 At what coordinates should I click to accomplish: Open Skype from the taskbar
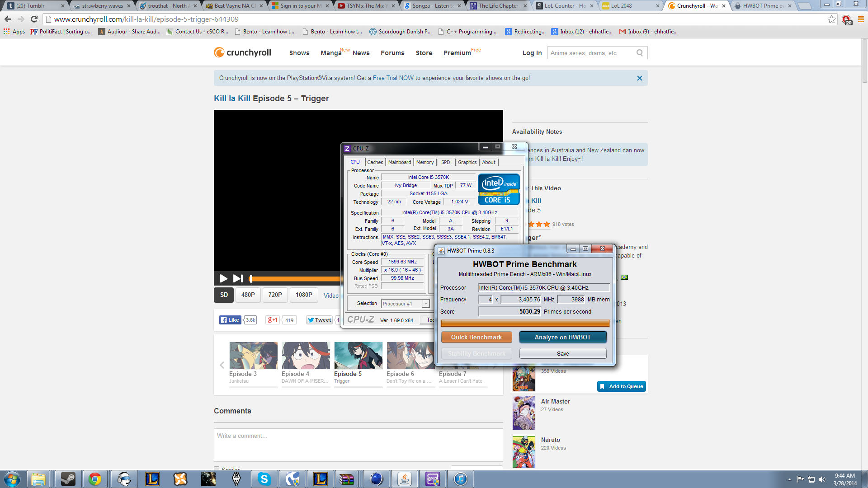264,479
